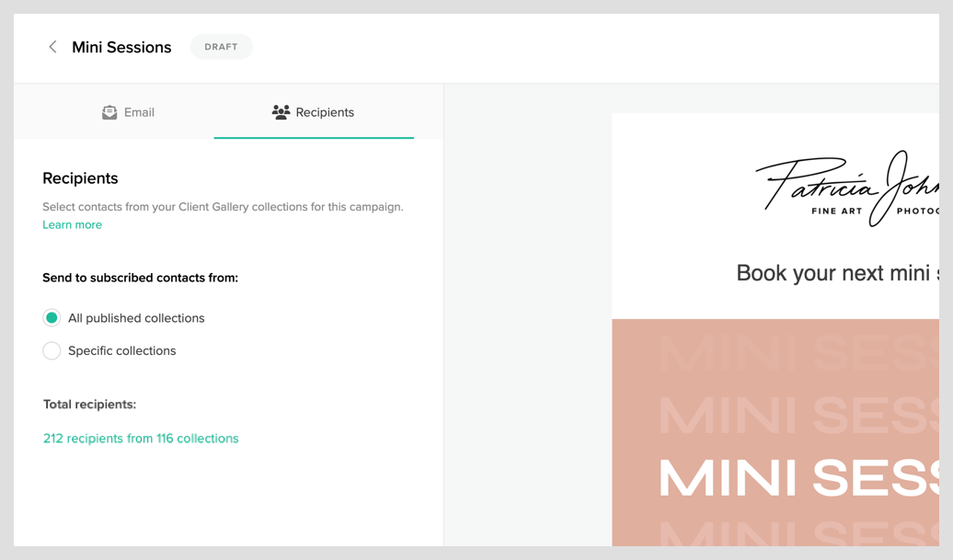This screenshot has height=560, width=953.
Task: Click the DRAFT status badge
Action: (x=221, y=46)
